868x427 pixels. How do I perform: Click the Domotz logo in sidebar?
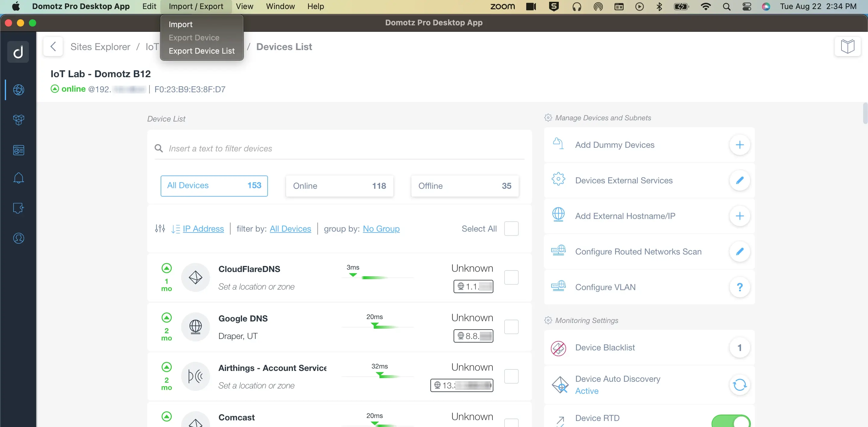[x=18, y=52]
